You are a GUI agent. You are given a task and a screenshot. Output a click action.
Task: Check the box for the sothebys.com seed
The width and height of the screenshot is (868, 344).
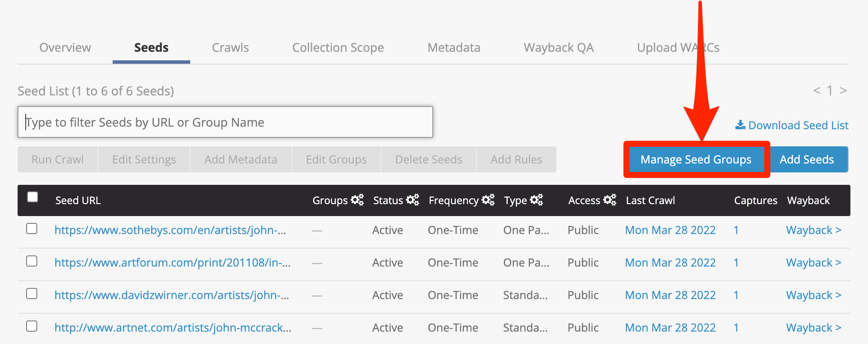pos(32,229)
